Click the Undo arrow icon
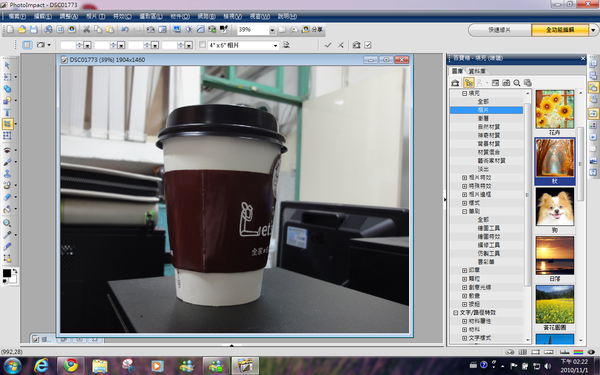600x375 pixels. click(125, 29)
